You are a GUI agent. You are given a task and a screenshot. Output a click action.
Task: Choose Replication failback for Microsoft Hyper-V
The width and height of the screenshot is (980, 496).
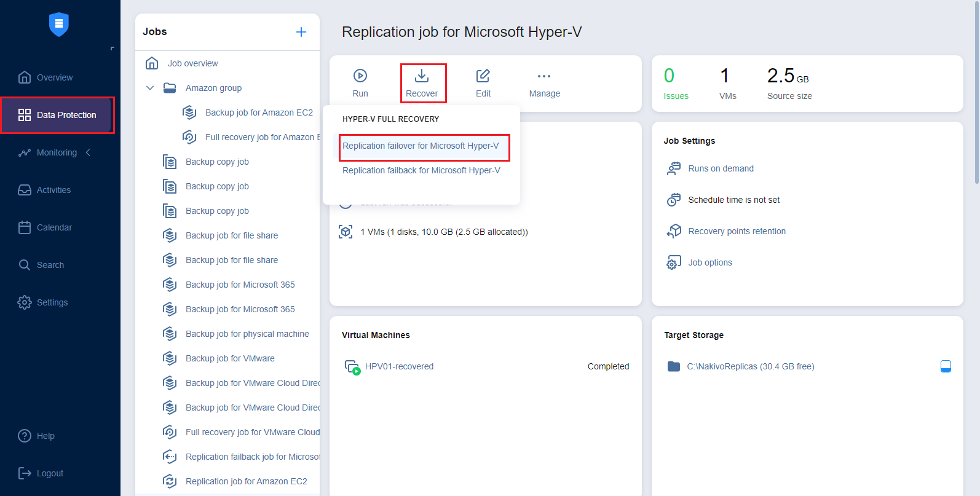click(421, 171)
